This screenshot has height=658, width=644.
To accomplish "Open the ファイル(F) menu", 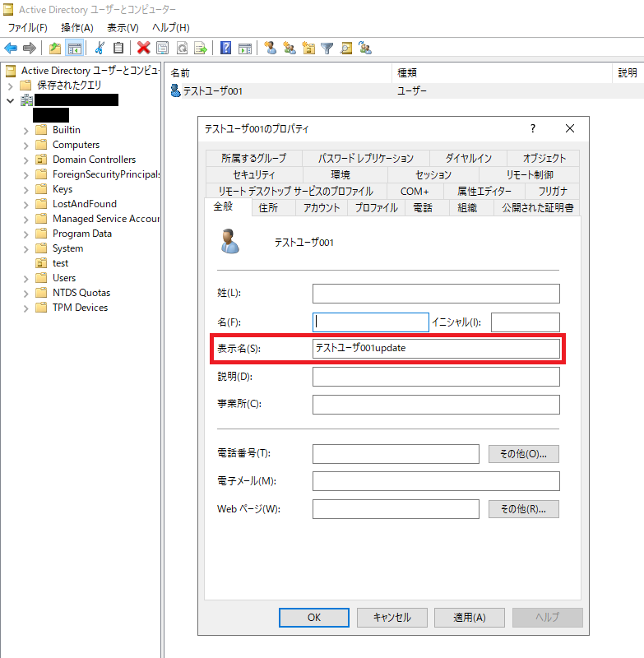I will point(28,28).
